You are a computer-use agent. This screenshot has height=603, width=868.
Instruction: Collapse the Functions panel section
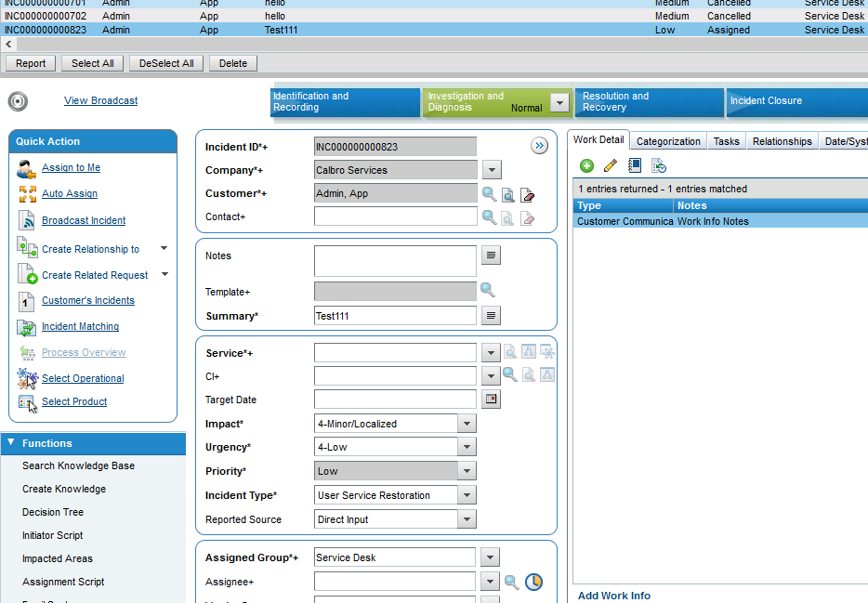(11, 443)
